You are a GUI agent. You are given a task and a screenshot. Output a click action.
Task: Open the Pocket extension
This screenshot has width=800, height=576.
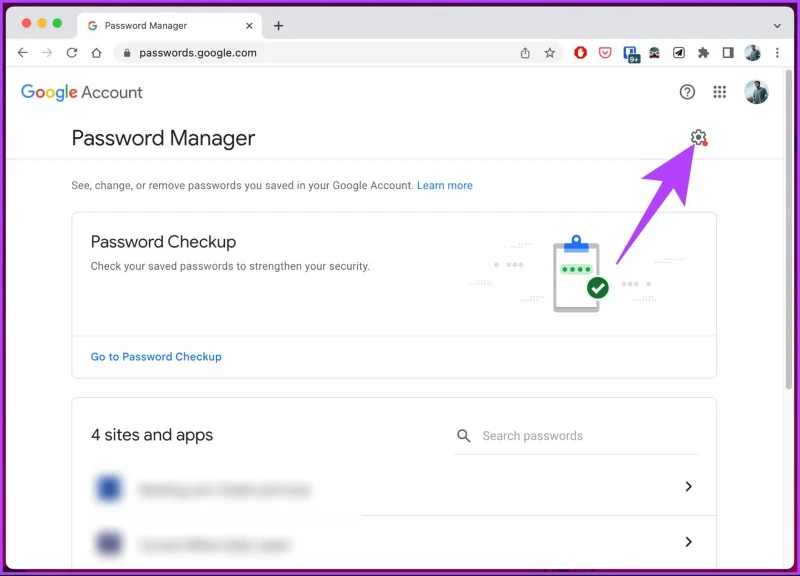(x=605, y=53)
